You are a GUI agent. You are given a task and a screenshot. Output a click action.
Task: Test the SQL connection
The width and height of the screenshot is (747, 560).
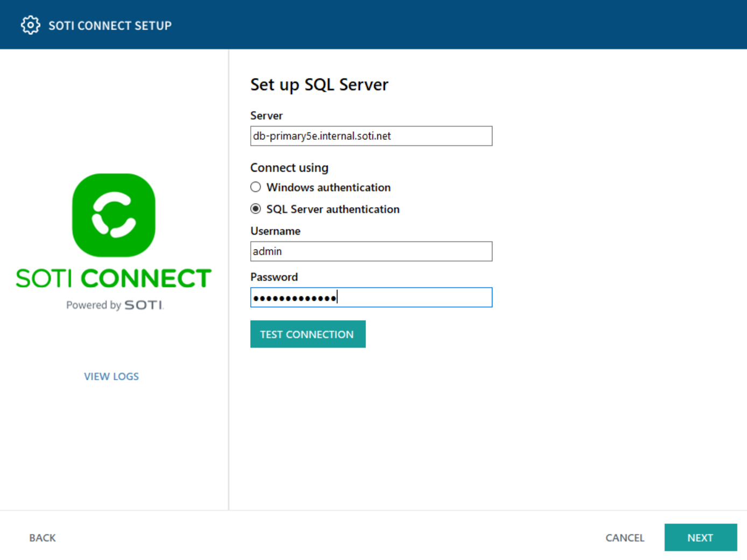point(308,334)
